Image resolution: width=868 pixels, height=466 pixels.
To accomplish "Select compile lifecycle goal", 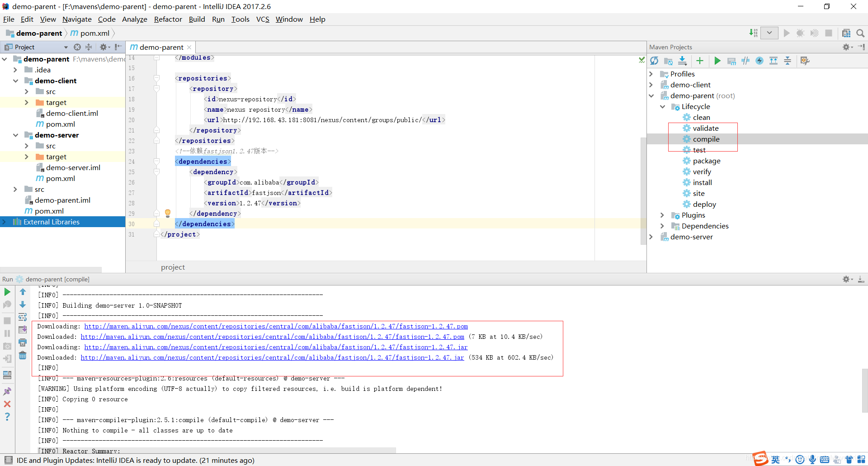I will (706, 139).
